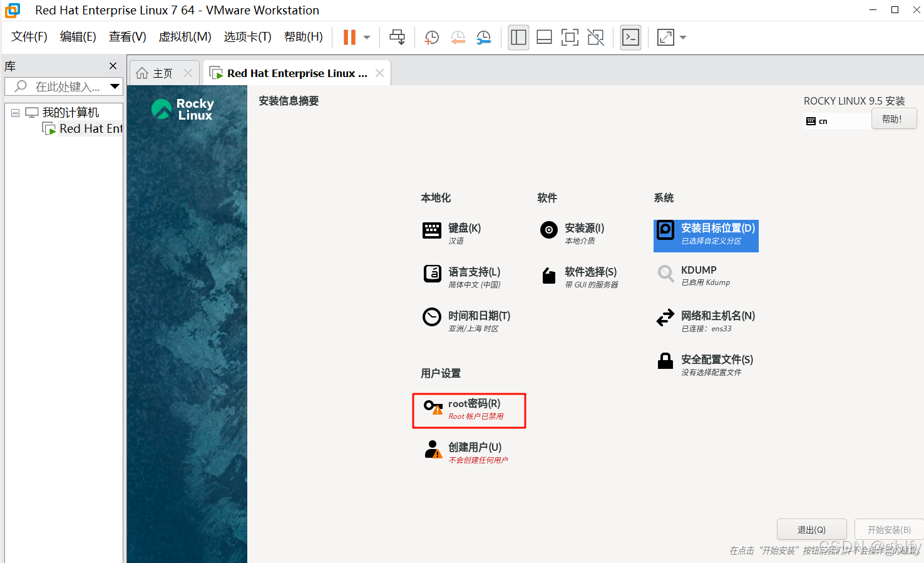Open 编辑(E) menu
Screen dimensions: 924x563
78,37
